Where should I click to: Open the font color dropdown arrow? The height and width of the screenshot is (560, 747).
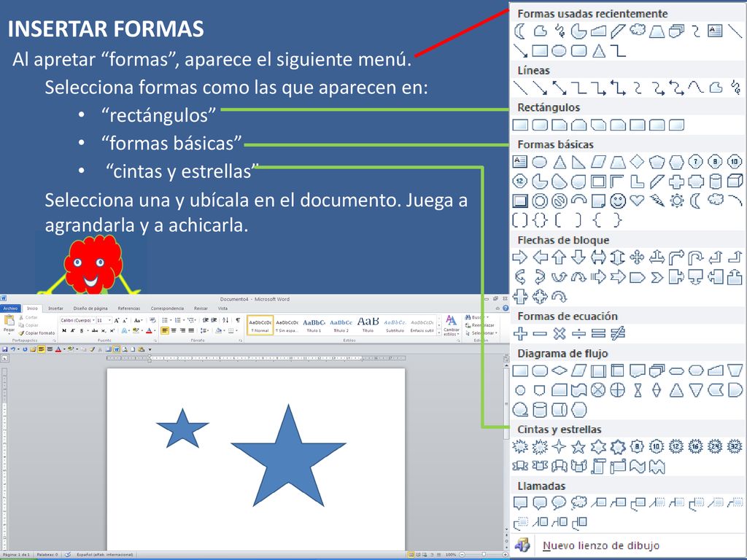pyautogui.click(x=155, y=330)
